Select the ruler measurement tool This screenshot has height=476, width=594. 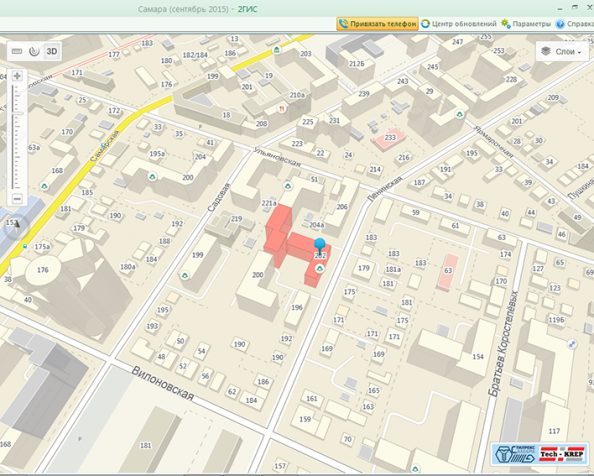pyautogui.click(x=17, y=51)
